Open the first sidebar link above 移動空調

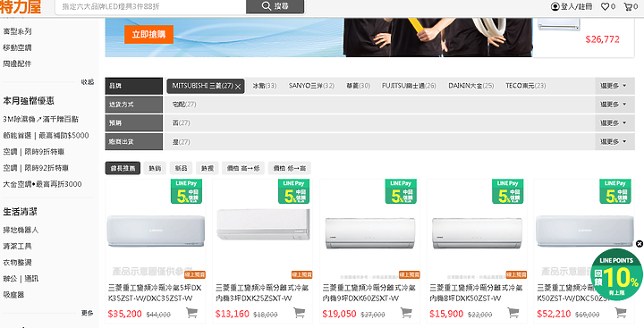click(17, 31)
